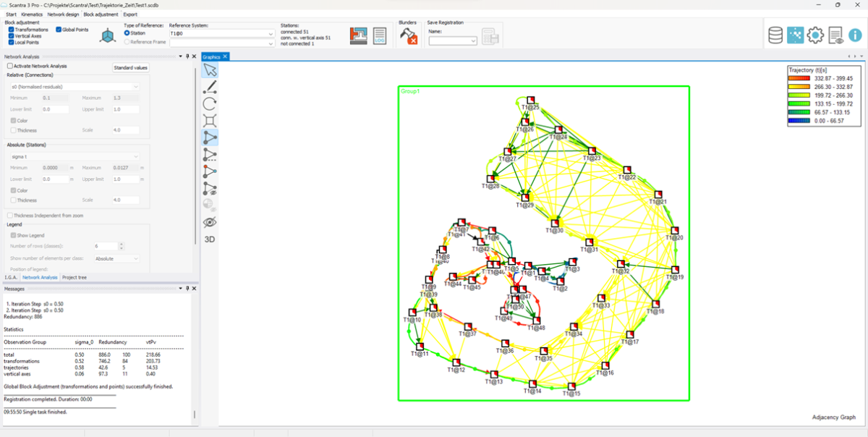Open settings gear icon
Image resolution: width=868 pixels, height=437 pixels.
815,35
